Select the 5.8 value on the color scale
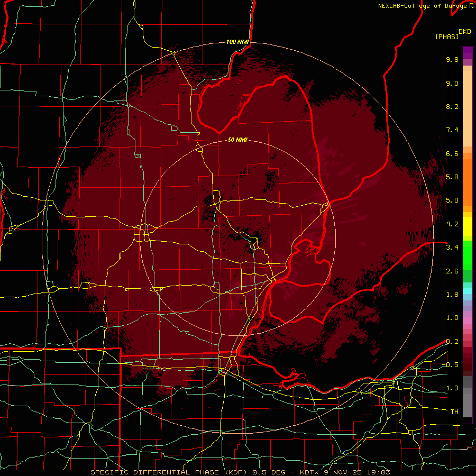Viewport: 476px width, 476px height. [452, 177]
